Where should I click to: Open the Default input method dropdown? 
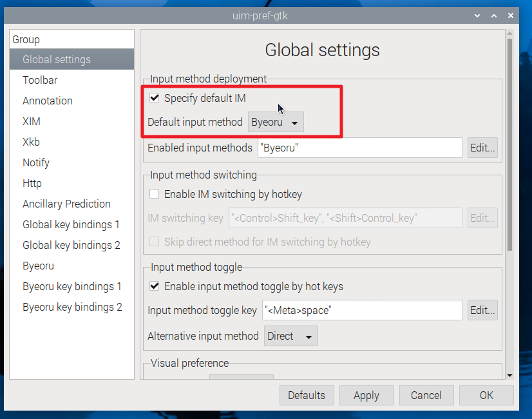click(276, 122)
